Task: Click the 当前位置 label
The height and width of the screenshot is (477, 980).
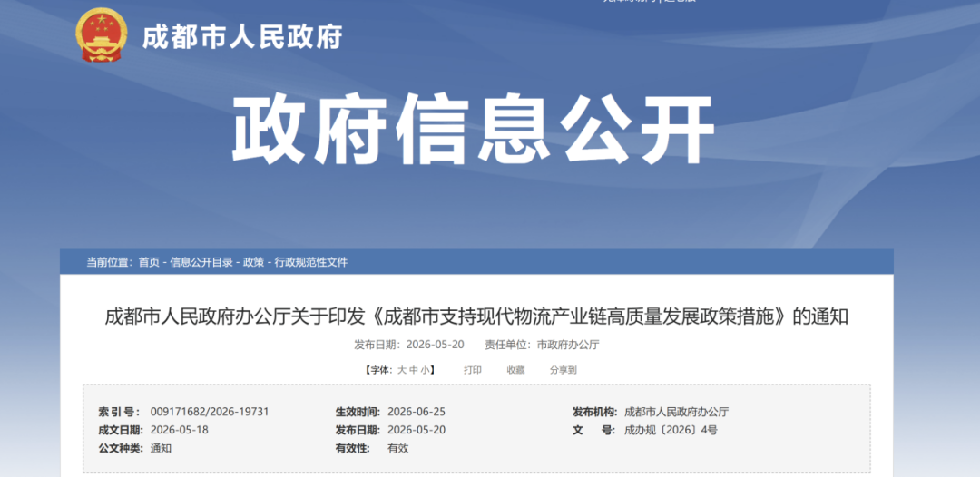Action: click(x=110, y=262)
